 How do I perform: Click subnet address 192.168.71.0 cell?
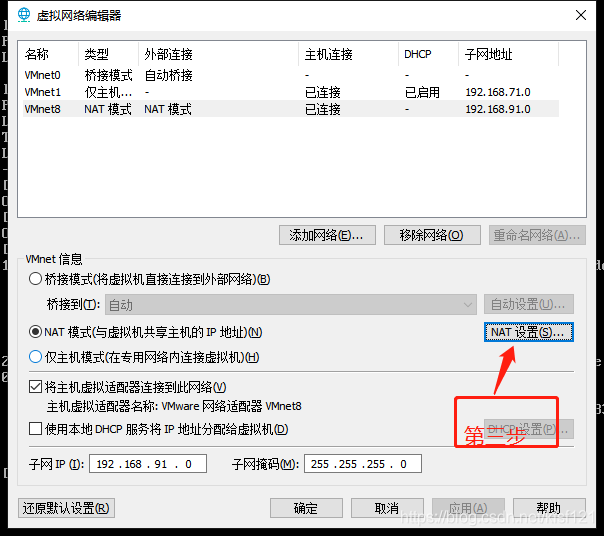click(498, 92)
